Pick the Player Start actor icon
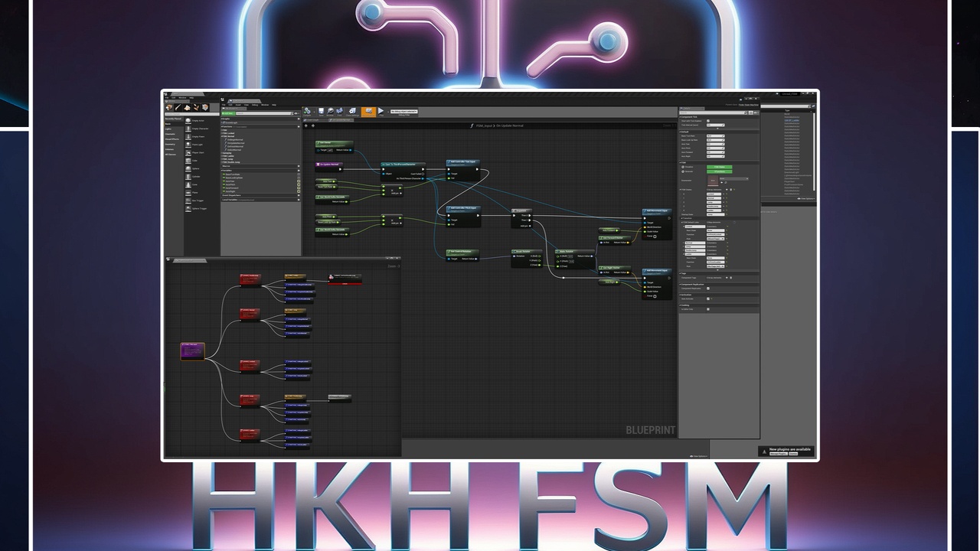 pyautogui.click(x=188, y=152)
